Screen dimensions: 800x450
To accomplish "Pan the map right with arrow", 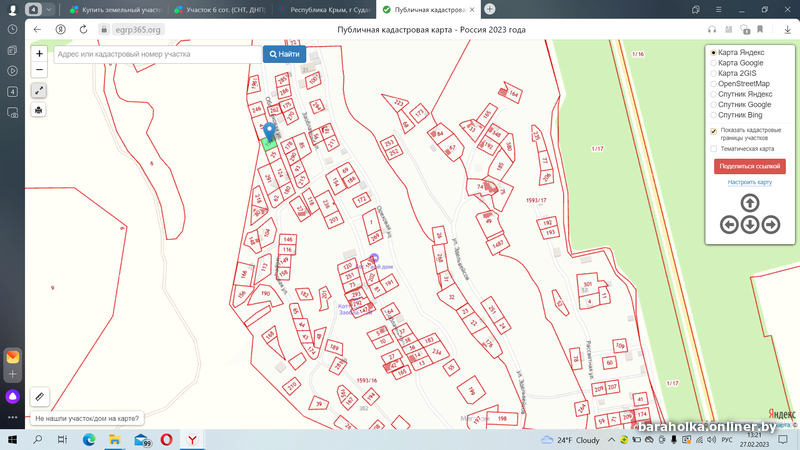I will pos(771,224).
